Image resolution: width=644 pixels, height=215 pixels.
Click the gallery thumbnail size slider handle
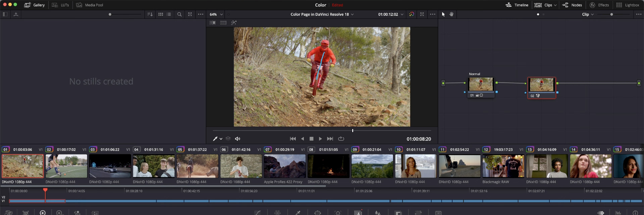[x=110, y=14]
